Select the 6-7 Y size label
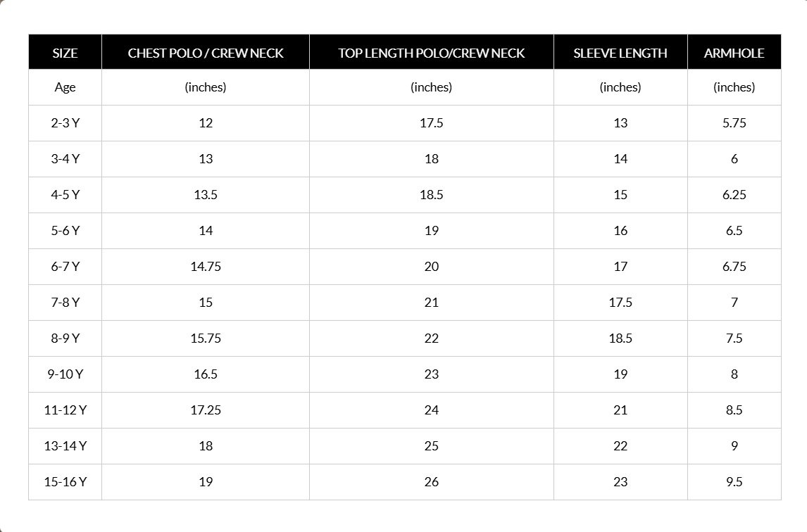 (65, 267)
